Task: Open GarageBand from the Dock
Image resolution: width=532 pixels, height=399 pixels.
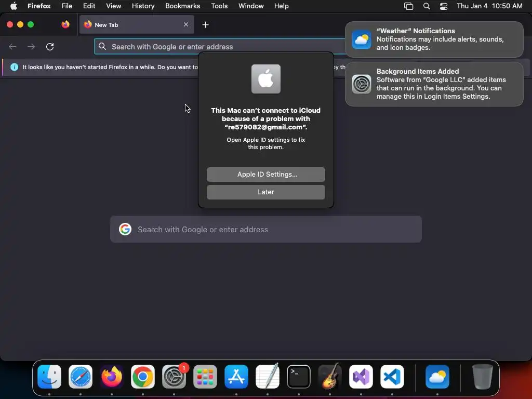Action: [330, 377]
